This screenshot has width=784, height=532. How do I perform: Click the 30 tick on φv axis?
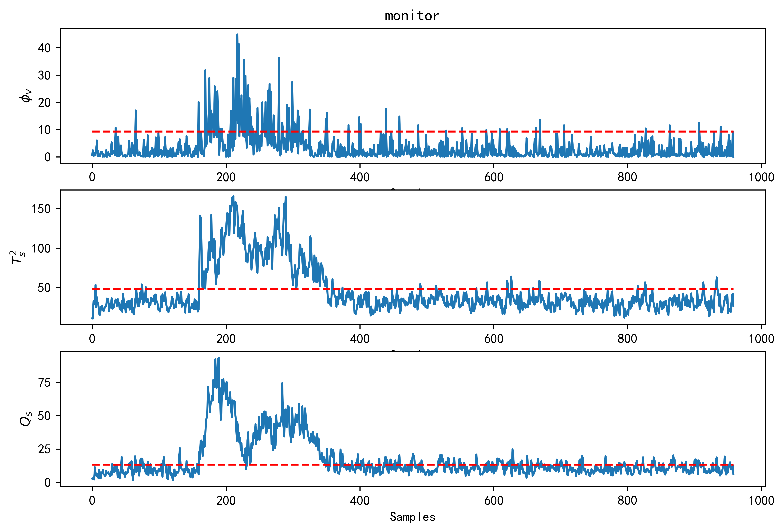(x=44, y=75)
